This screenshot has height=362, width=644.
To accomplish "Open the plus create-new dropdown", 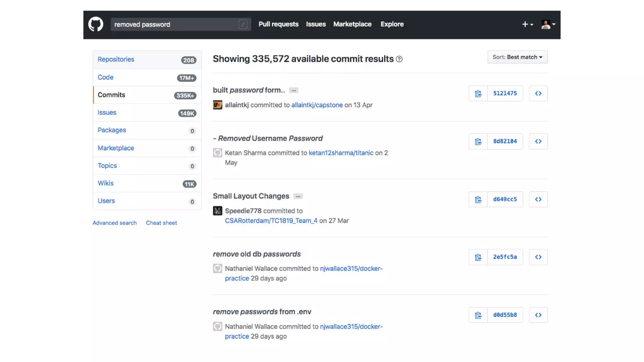I will [x=527, y=25].
